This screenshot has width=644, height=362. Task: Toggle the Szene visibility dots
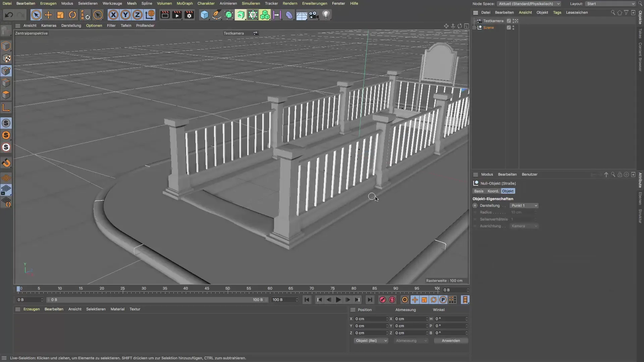click(x=513, y=27)
